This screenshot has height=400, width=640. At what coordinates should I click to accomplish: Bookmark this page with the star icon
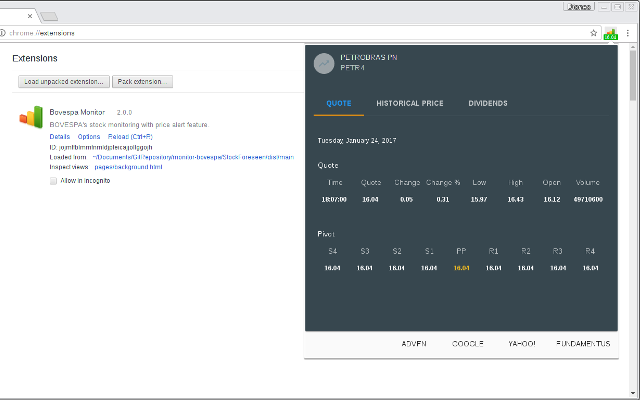point(593,33)
